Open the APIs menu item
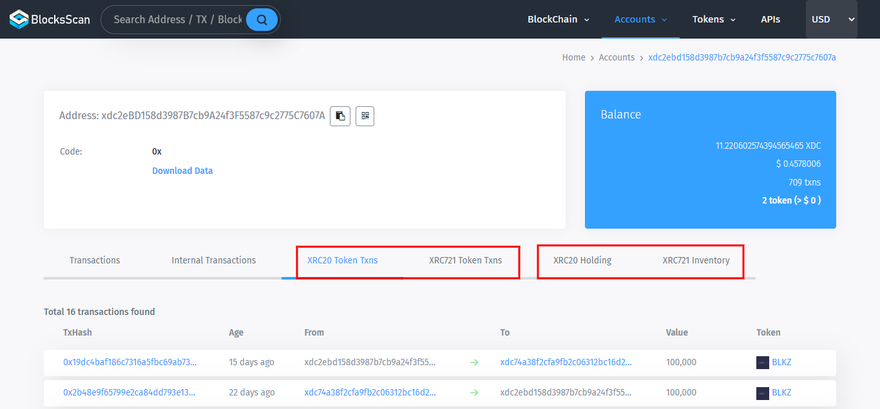Image resolution: width=880 pixels, height=409 pixels. (x=770, y=19)
